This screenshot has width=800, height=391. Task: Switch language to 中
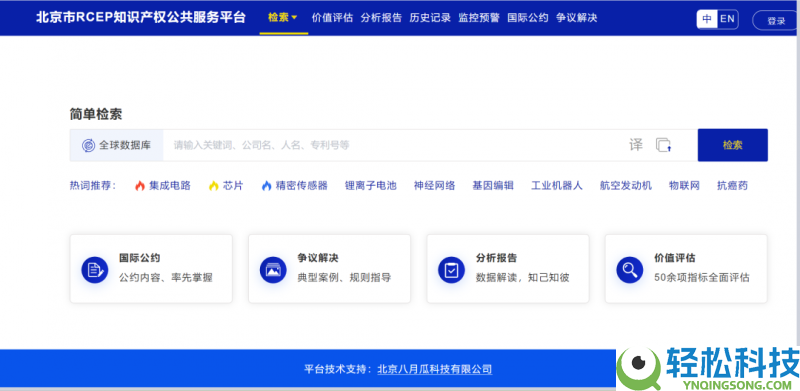tap(707, 19)
